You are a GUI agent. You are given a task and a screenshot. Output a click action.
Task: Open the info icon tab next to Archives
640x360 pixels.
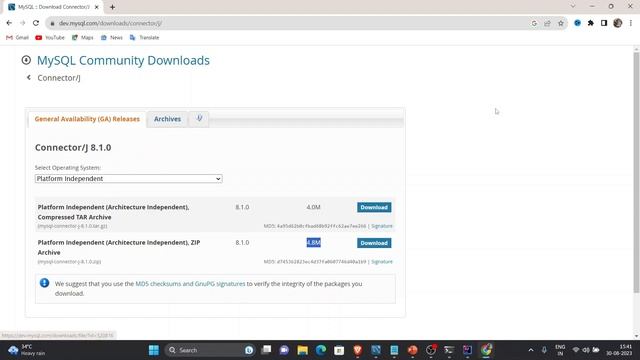(199, 119)
